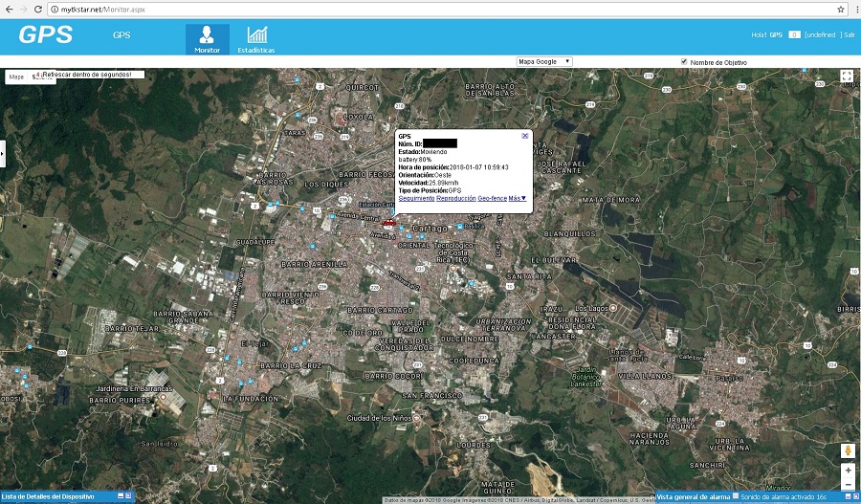Image resolution: width=861 pixels, height=504 pixels.
Task: Close the GPS info popup
Action: [x=524, y=136]
